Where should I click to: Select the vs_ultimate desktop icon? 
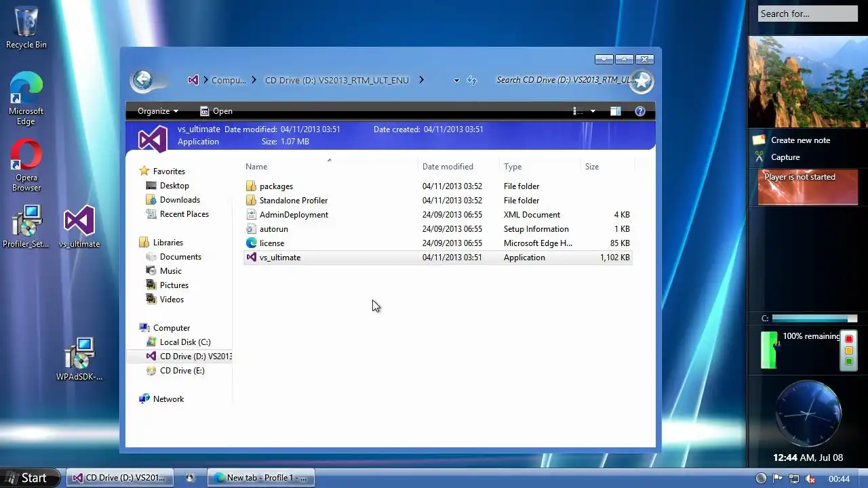point(79,227)
